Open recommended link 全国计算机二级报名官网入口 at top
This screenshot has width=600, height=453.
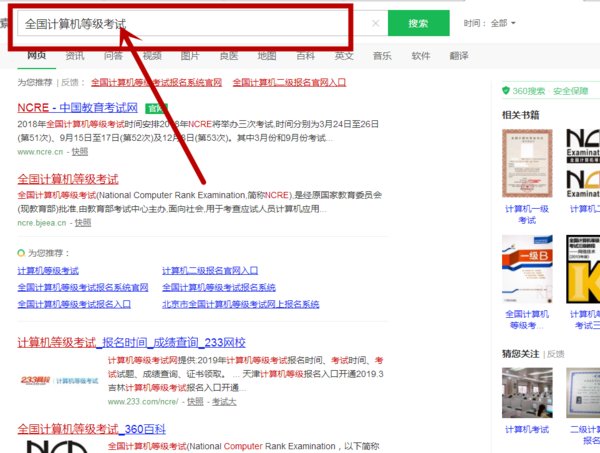click(289, 82)
